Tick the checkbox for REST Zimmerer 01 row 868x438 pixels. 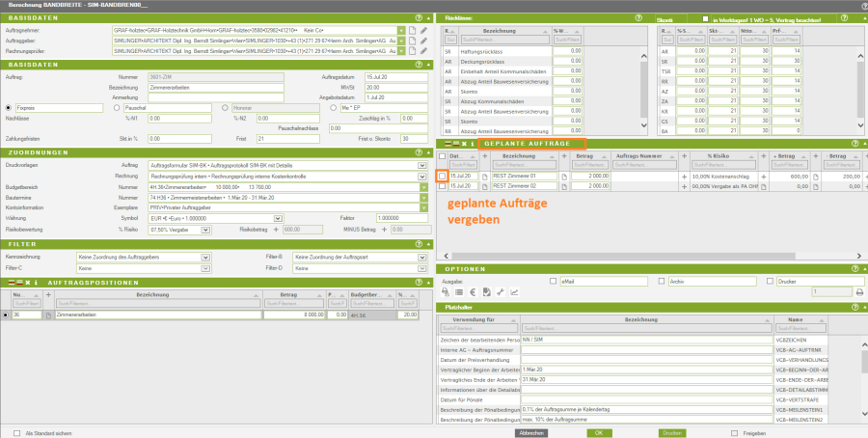442,177
